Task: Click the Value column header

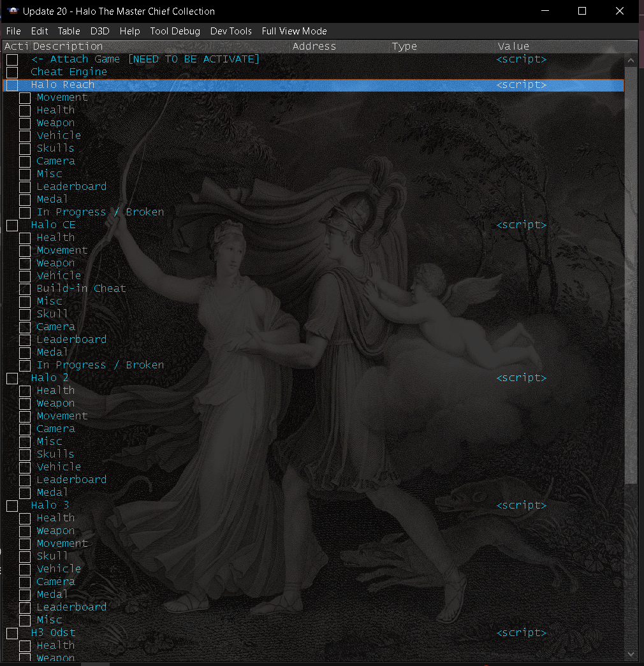Action: click(x=567, y=47)
